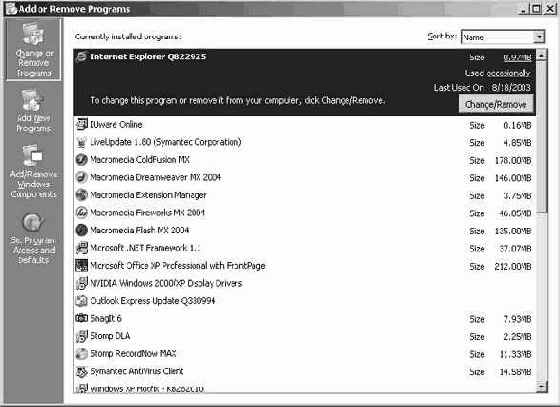Click the Macromedia Flash MX 2004 icon
The height and width of the screenshot is (407, 560).
[x=81, y=230]
